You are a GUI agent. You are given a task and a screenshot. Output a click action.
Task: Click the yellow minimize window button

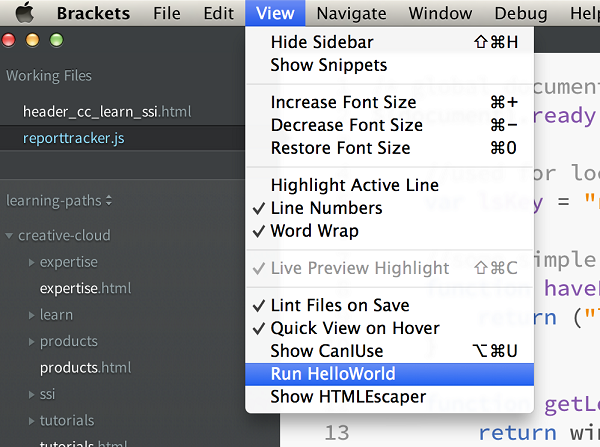[x=32, y=40]
